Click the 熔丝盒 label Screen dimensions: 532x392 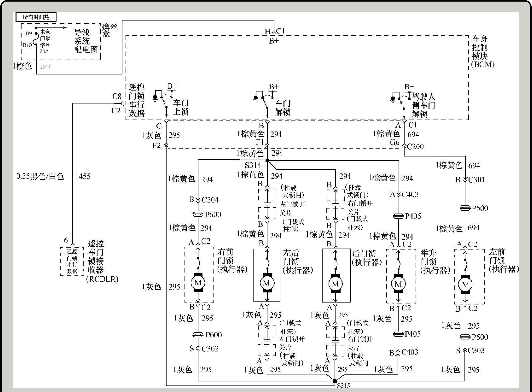tap(110, 30)
